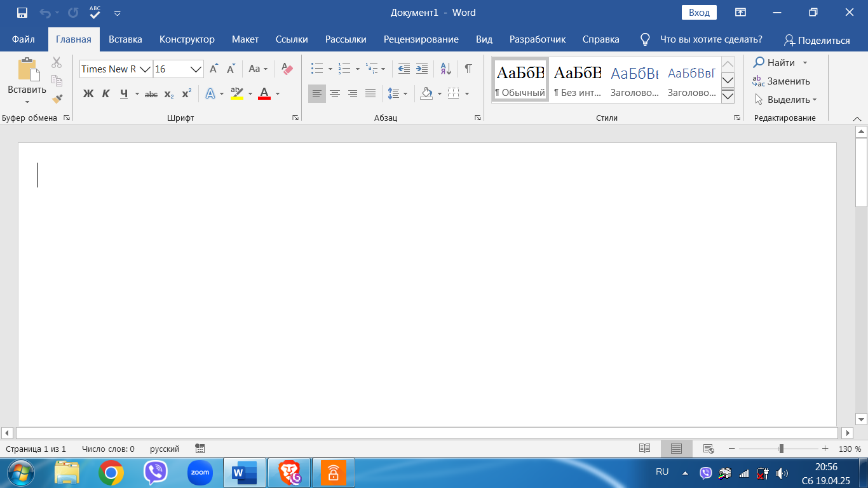Toggle bold Ж formatting
This screenshot has height=488, width=868.
(x=88, y=93)
